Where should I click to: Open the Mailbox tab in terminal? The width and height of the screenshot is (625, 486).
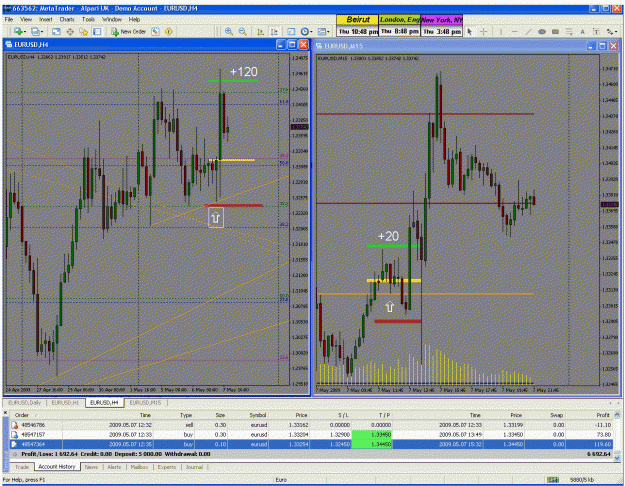(x=139, y=467)
